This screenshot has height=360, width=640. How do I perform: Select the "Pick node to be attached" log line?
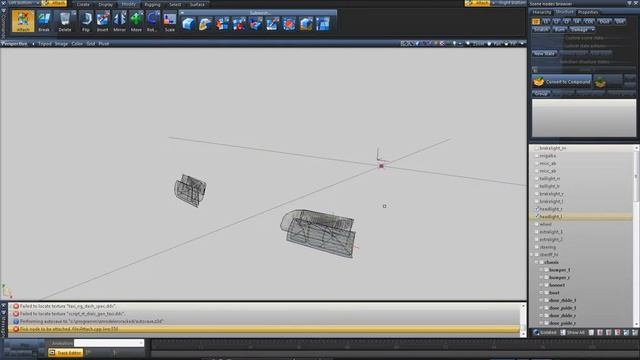[264, 329]
